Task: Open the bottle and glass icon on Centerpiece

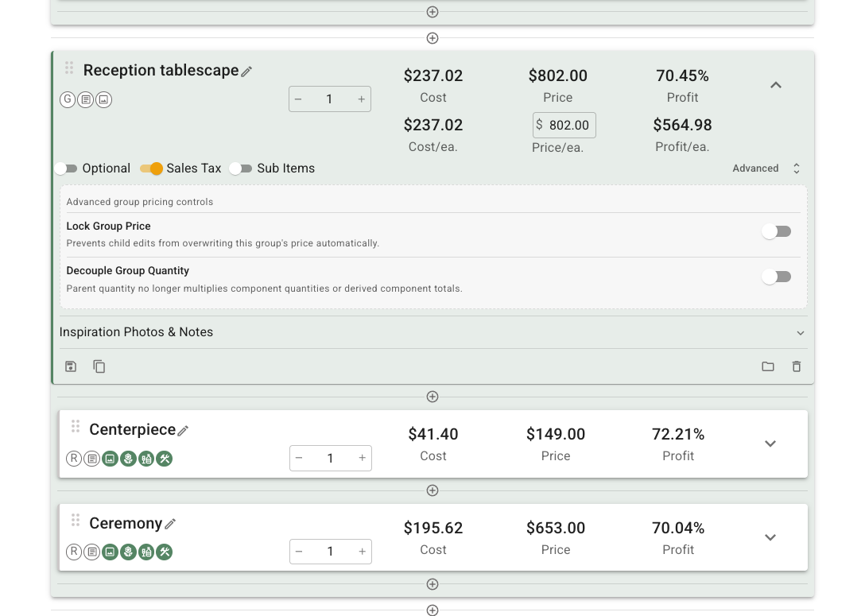Action: coord(146,459)
